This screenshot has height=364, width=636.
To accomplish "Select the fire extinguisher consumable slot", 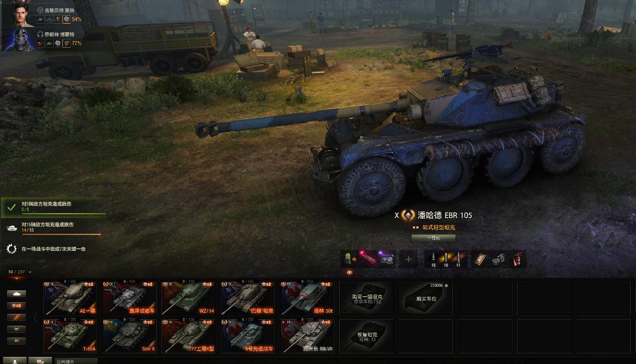I will coord(517,259).
